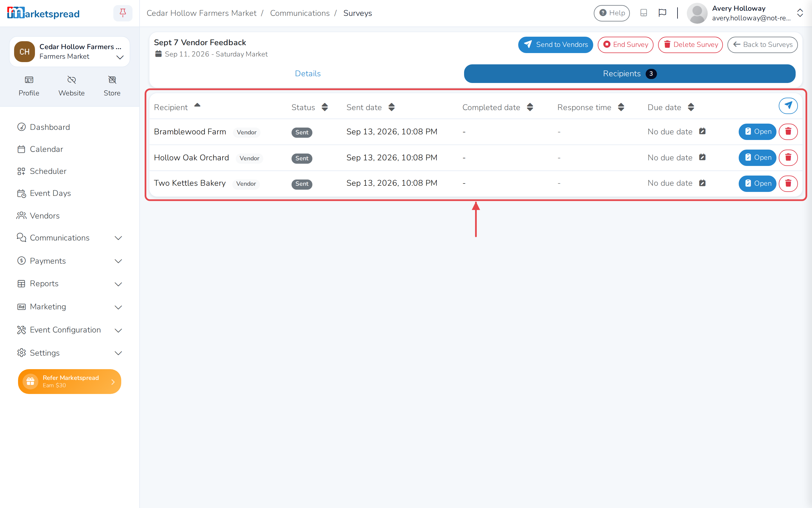
Task: Delete the Bramblewood Farm recipient
Action: pyautogui.click(x=788, y=131)
